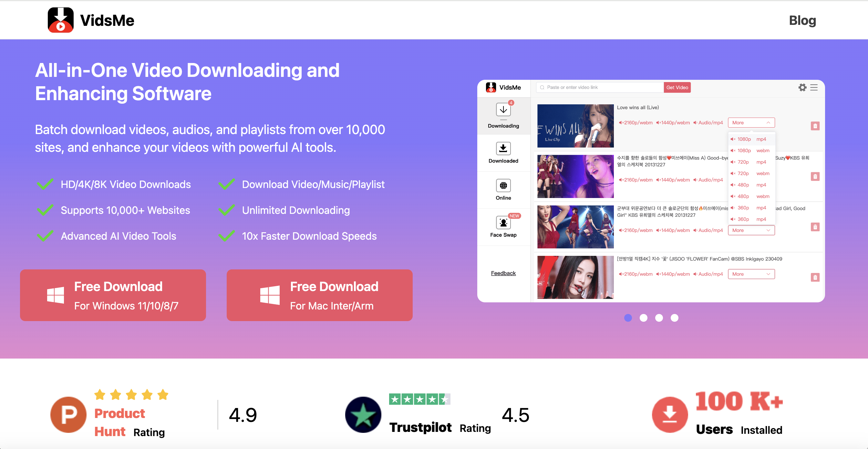This screenshot has width=868, height=449.
Task: Click the 1080p mp4 resolution option
Action: pyautogui.click(x=749, y=139)
